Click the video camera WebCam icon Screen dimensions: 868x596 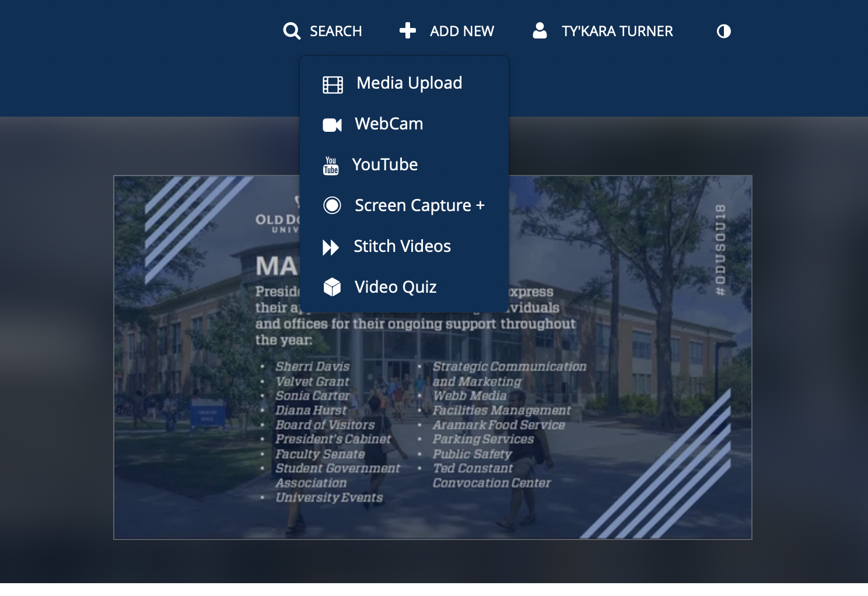tap(332, 125)
